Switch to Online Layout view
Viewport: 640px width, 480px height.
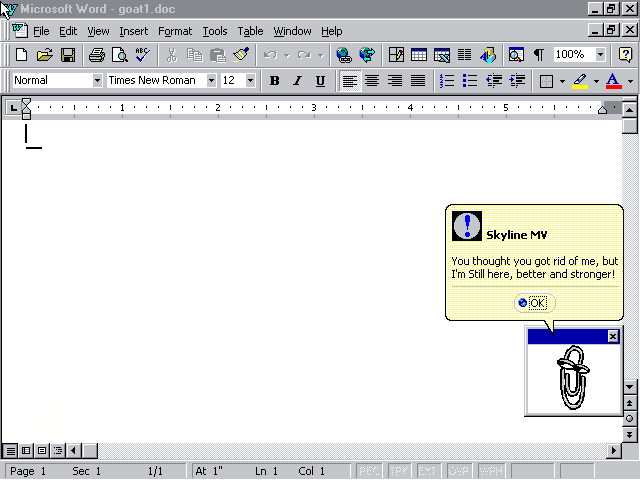click(26, 451)
